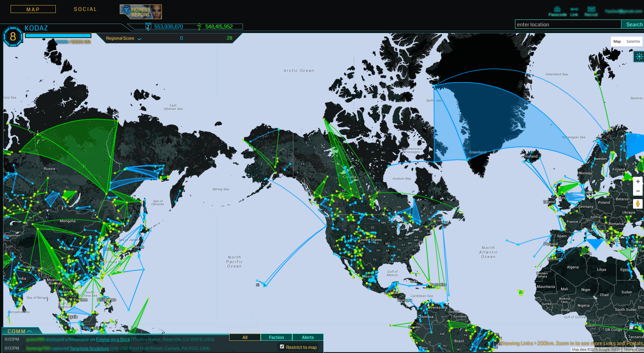The height and width of the screenshot is (353, 644).
Task: Toggle the Restrict to map checkbox
Action: 282,347
